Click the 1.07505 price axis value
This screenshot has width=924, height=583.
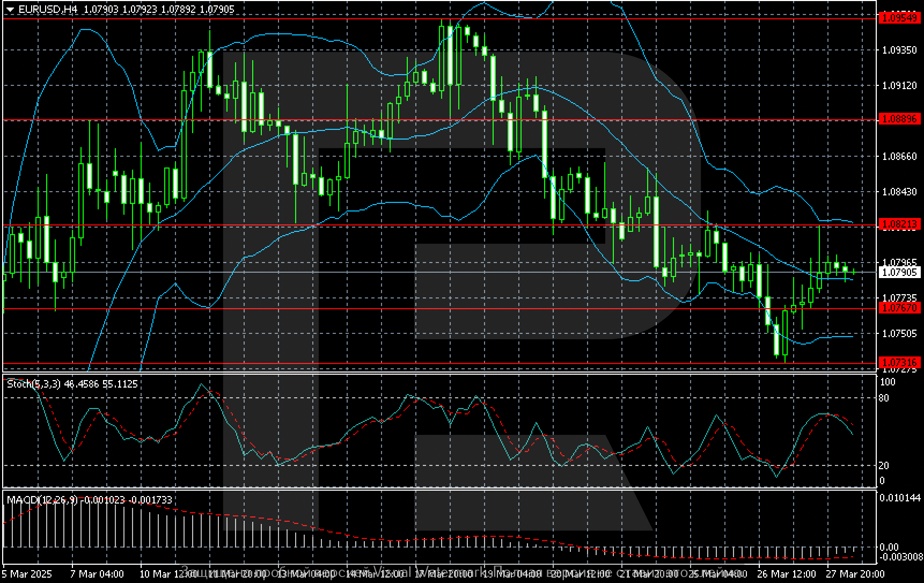(x=899, y=333)
